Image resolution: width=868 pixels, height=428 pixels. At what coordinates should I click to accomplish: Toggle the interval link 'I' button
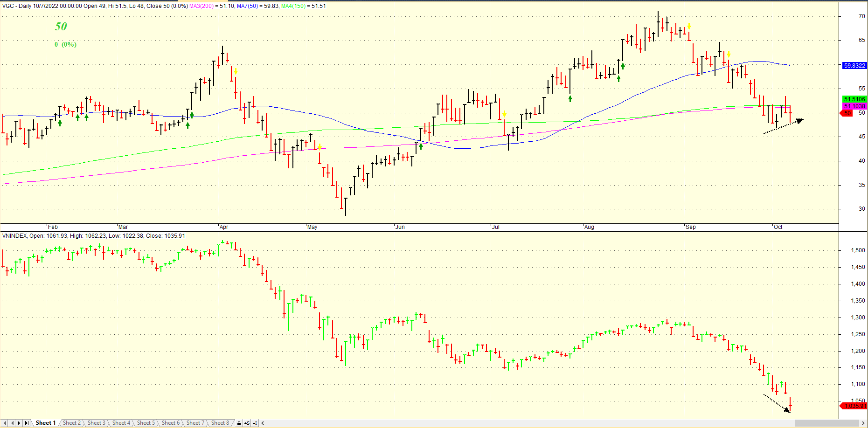(x=255, y=423)
